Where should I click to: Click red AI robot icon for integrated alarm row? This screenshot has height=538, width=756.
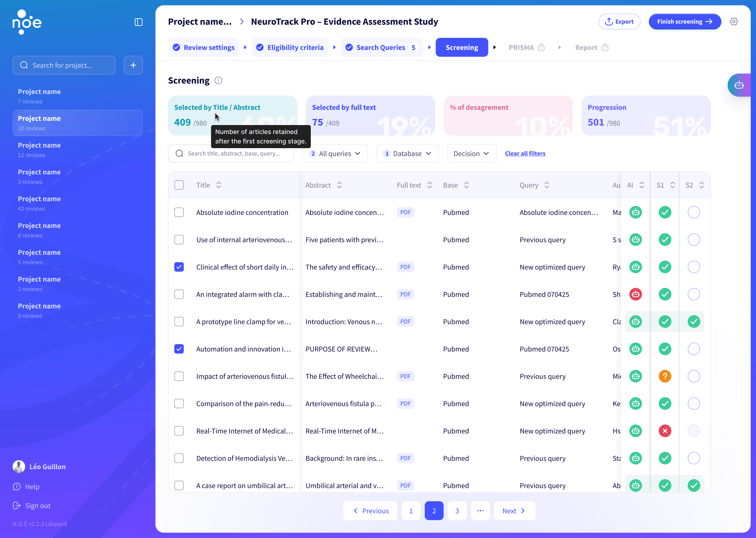(x=636, y=294)
